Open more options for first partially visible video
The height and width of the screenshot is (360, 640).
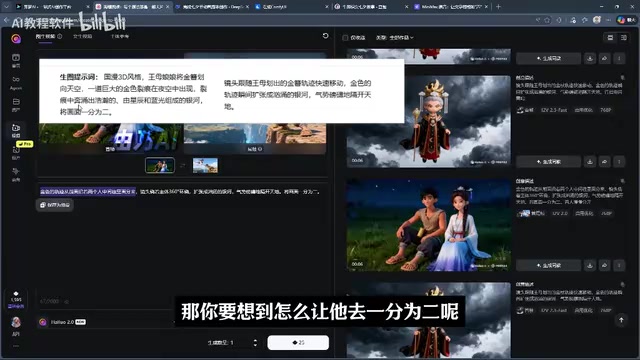point(619,58)
